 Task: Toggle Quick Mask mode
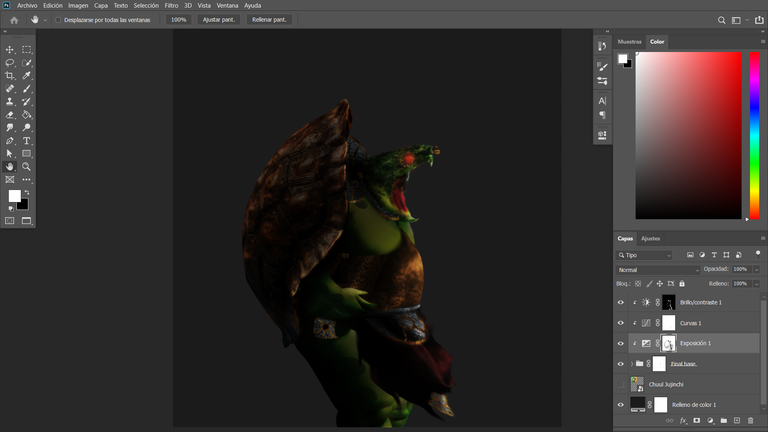(x=9, y=221)
